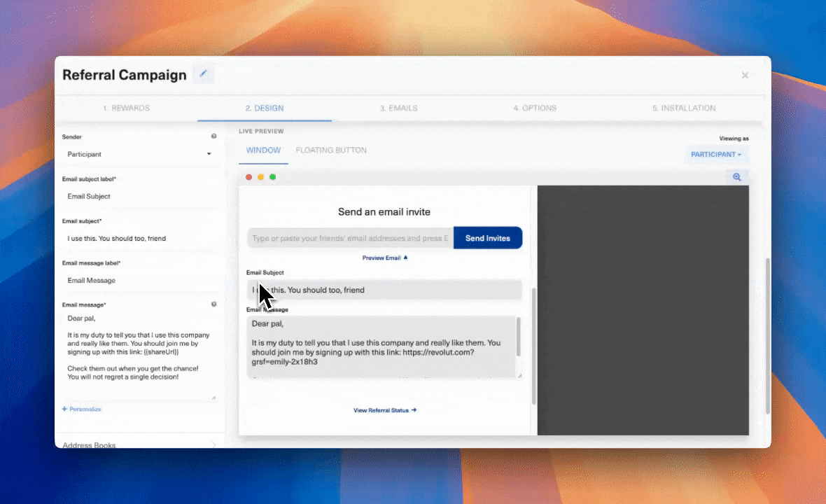Click the green dot in the preview window

[x=272, y=177]
